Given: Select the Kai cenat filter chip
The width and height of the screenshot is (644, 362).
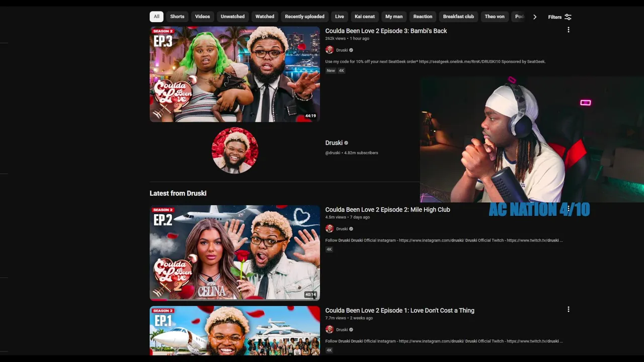Looking at the screenshot, I should (x=365, y=17).
